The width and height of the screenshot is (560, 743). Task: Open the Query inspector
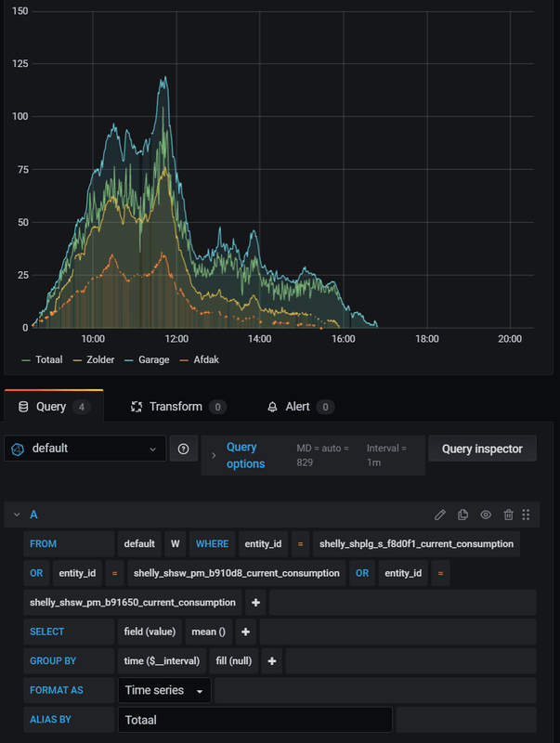[x=482, y=449]
